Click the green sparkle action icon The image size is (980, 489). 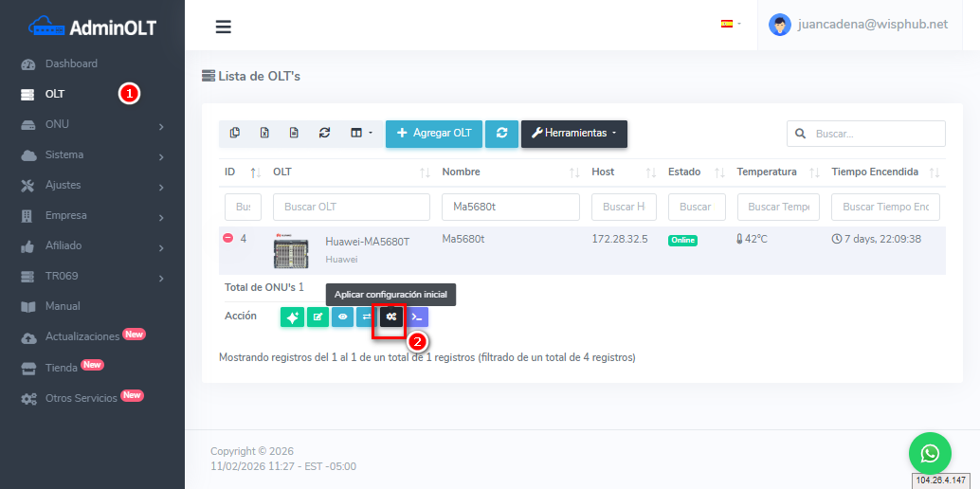click(x=292, y=317)
